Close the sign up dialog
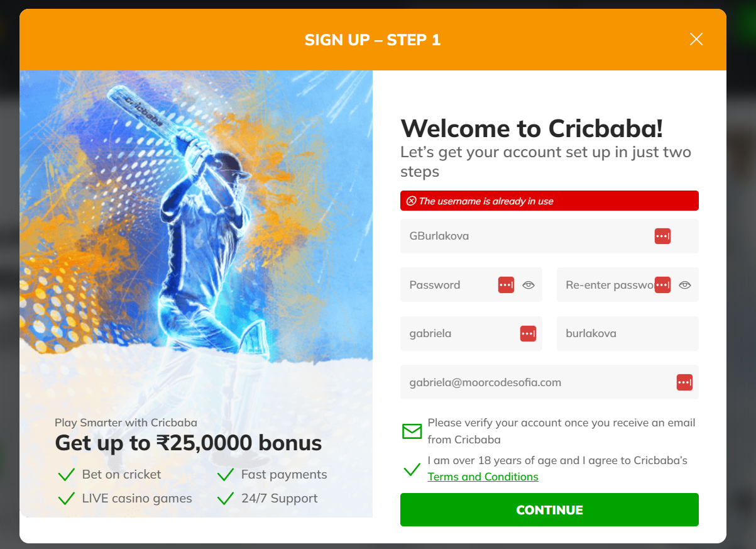Image resolution: width=756 pixels, height=549 pixels. point(696,40)
